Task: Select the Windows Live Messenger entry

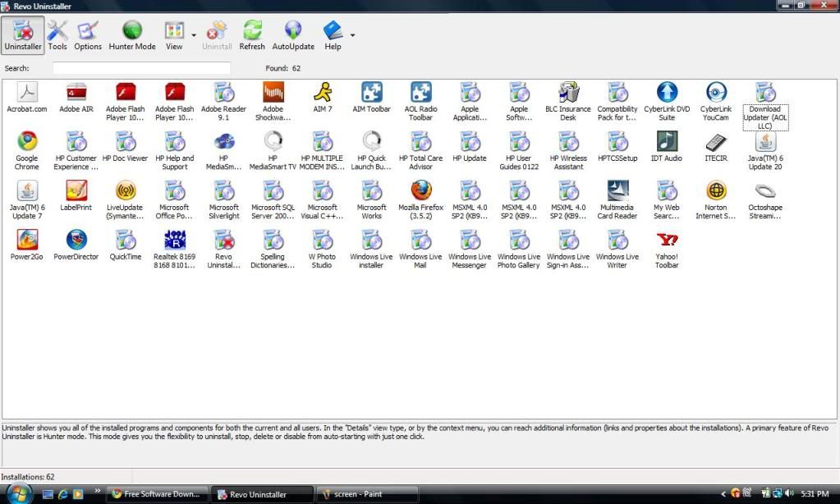Action: pyautogui.click(x=470, y=249)
